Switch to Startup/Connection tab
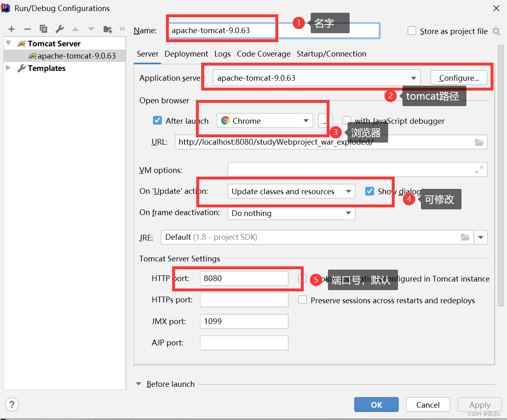The width and height of the screenshot is (507, 420). [332, 54]
